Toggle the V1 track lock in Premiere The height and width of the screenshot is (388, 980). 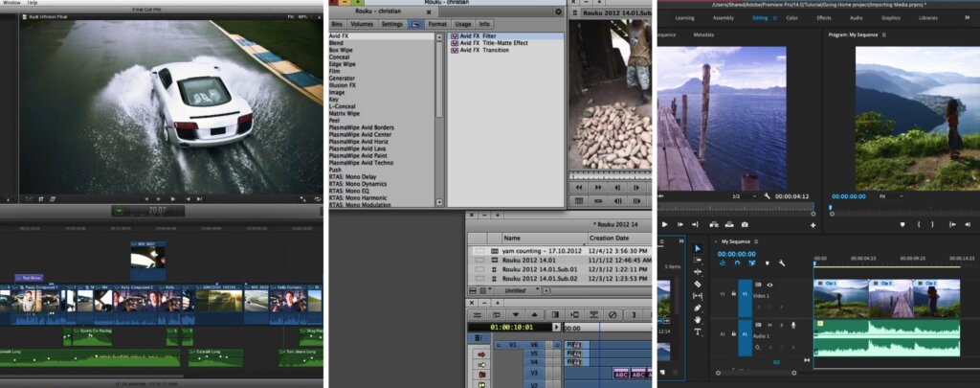[x=733, y=294]
